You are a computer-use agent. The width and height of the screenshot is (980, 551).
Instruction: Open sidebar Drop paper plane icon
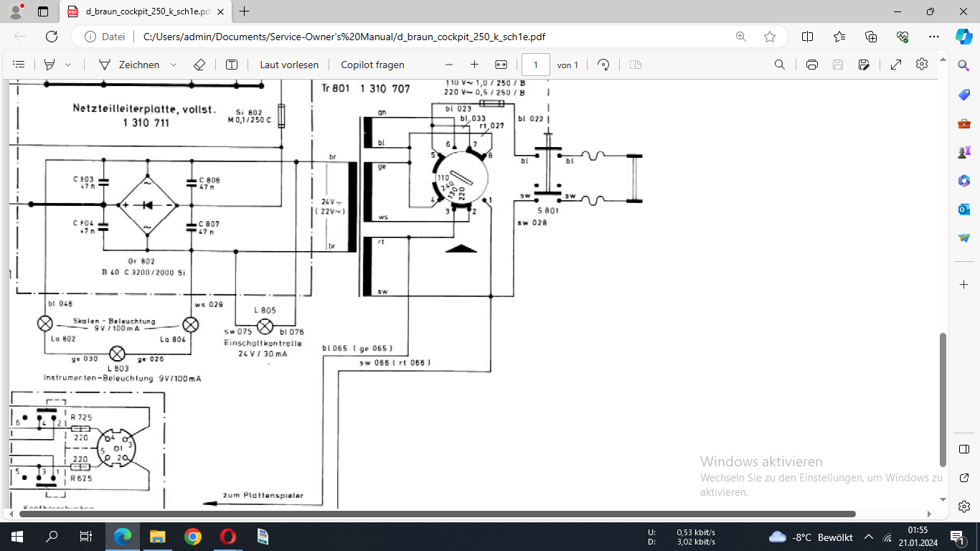[x=963, y=238]
